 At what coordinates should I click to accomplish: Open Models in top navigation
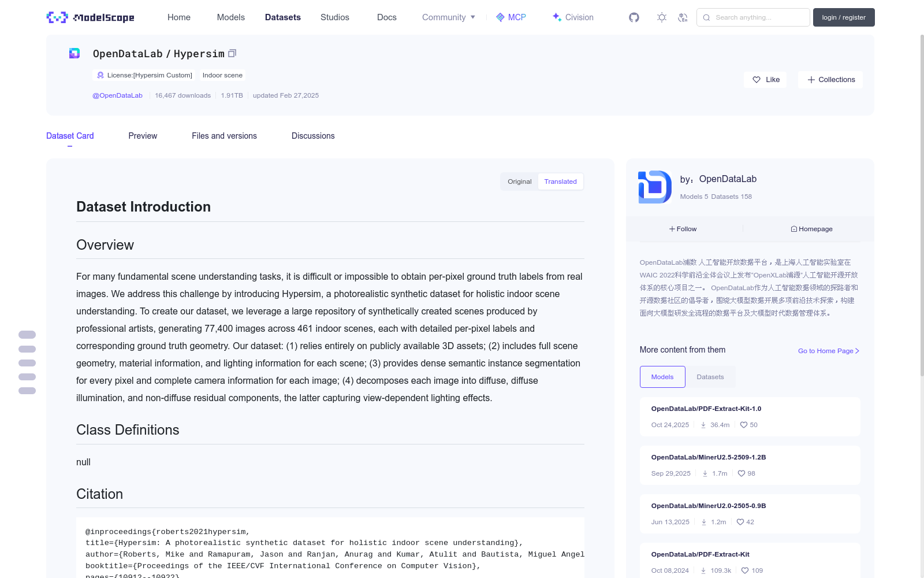click(x=231, y=17)
